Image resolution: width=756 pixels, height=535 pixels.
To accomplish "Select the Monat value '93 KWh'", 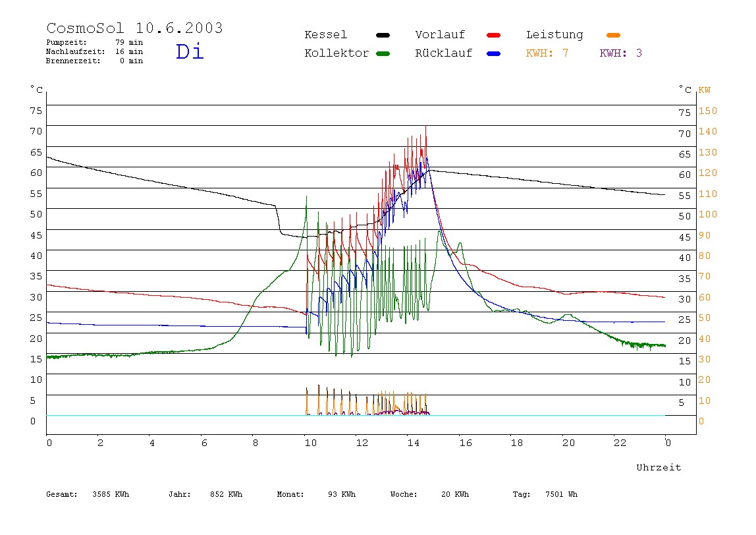I will (342, 494).
